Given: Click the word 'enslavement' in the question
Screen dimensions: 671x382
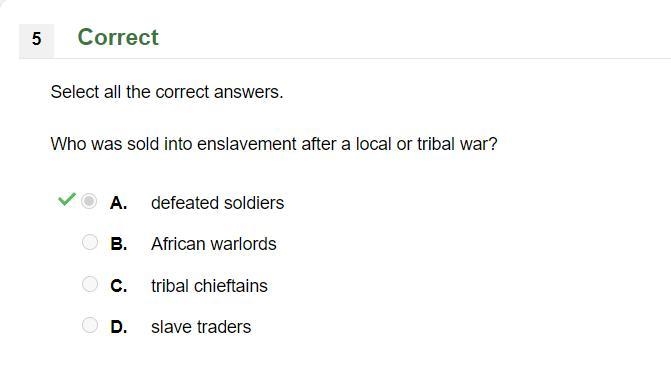Looking at the screenshot, I should pos(246,144).
